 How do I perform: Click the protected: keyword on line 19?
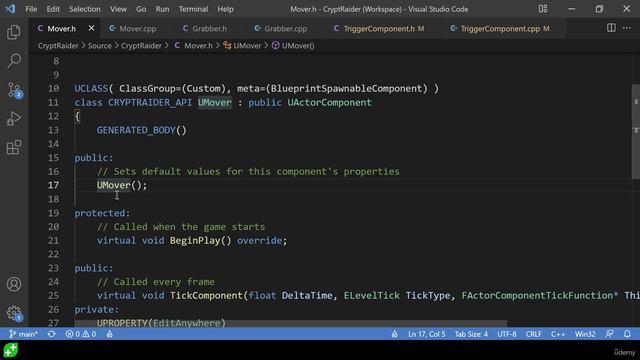(x=102, y=213)
